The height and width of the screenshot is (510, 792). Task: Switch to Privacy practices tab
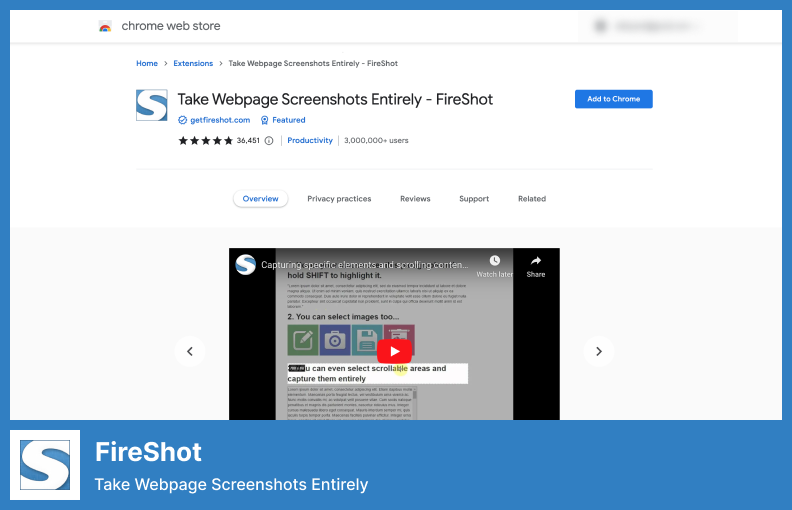point(339,199)
